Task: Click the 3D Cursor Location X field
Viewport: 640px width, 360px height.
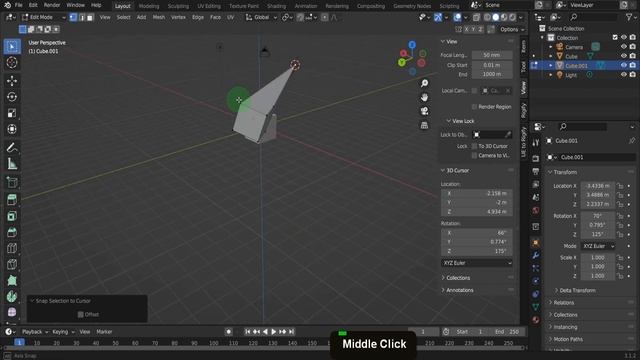Action: (477, 193)
